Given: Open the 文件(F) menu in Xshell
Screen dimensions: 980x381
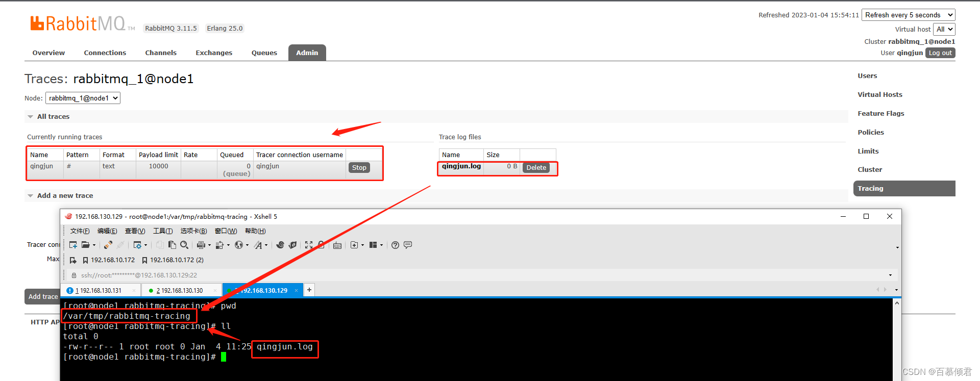Looking at the screenshot, I should tap(80, 231).
